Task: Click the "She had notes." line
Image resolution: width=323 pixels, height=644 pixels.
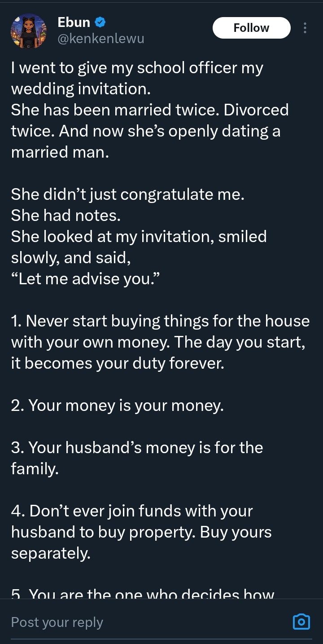Action: pyautogui.click(x=65, y=216)
